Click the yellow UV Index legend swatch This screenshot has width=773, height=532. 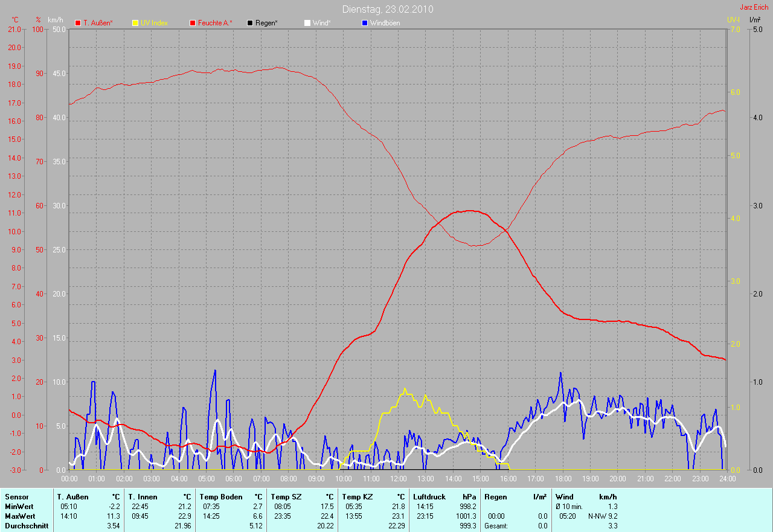tap(135, 23)
